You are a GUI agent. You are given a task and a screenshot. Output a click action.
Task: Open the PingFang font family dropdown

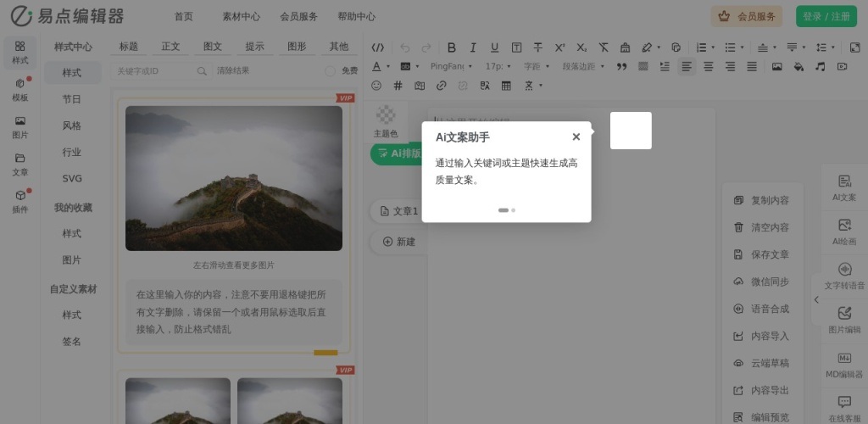click(450, 66)
